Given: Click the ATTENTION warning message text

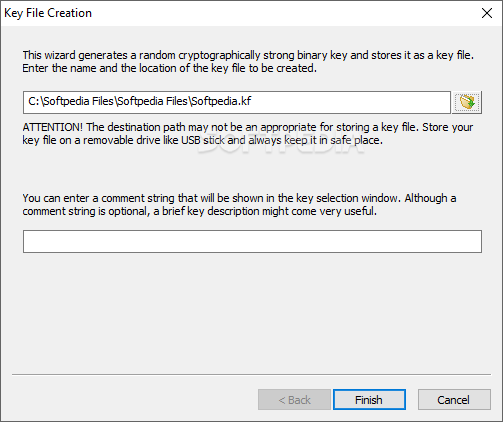Looking at the screenshot, I should click(x=248, y=133).
